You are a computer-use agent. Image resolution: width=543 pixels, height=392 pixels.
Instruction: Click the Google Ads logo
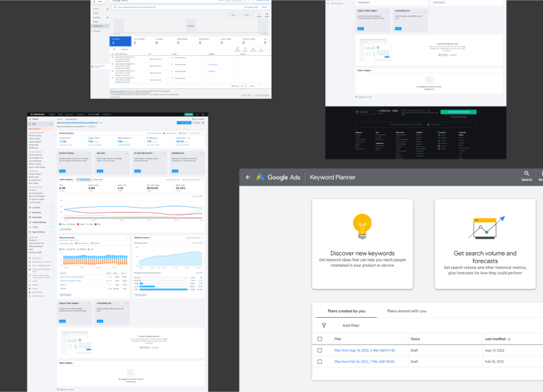[x=259, y=177]
